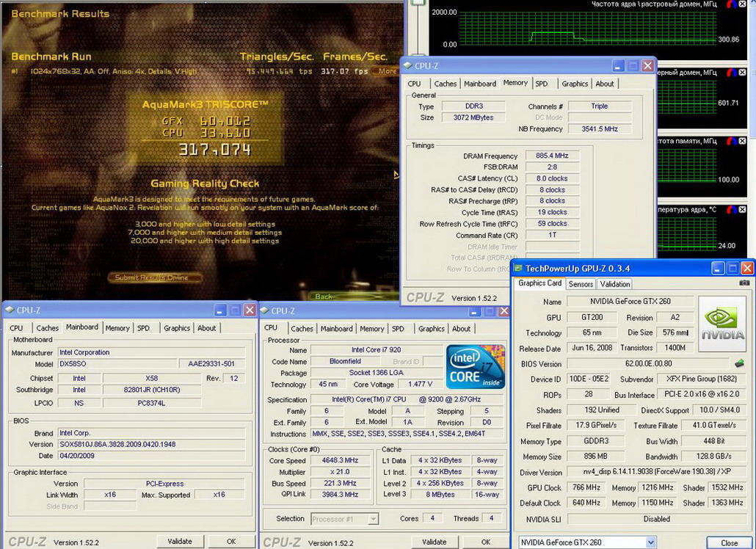Click Validate in the processor CPU-Z window
This screenshot has height=549, width=756.
[x=435, y=542]
